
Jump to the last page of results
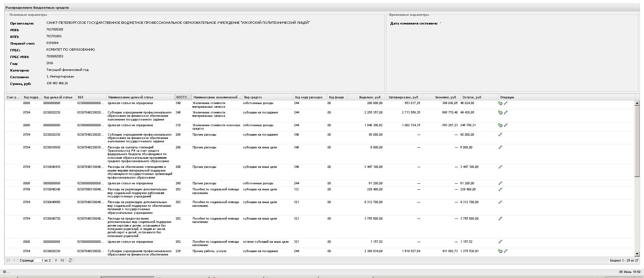[x=62, y=260]
